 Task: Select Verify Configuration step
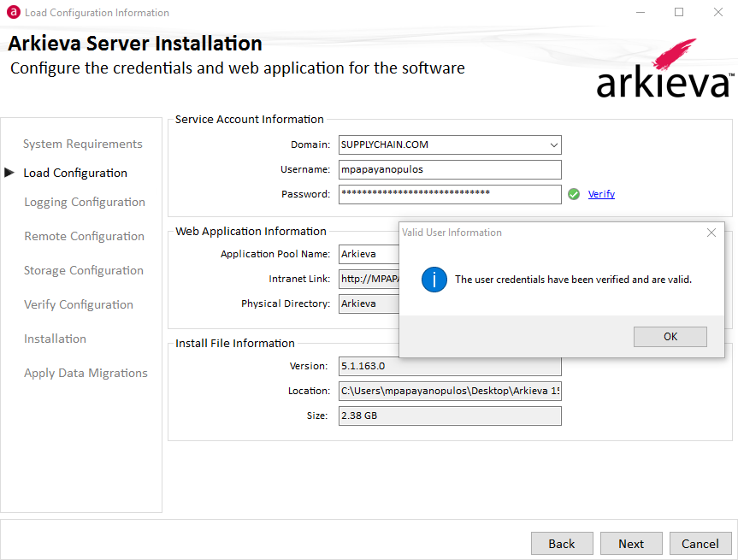click(79, 305)
